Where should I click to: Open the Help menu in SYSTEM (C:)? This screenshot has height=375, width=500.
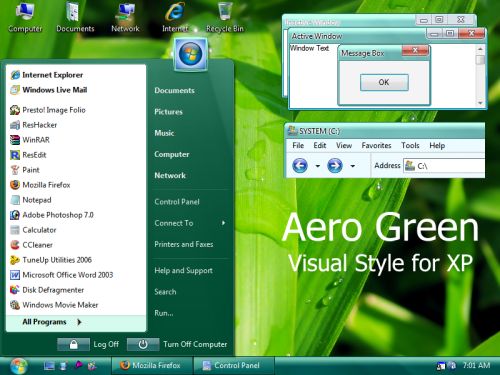coord(437,146)
